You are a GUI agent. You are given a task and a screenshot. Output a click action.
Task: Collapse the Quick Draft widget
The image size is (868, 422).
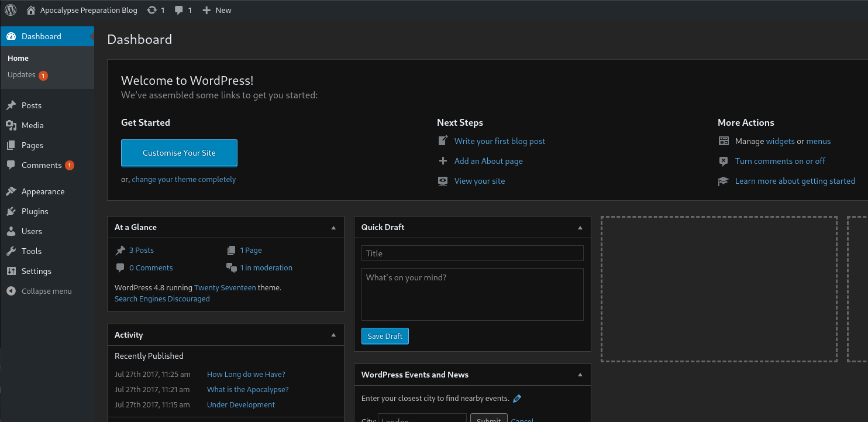point(580,227)
